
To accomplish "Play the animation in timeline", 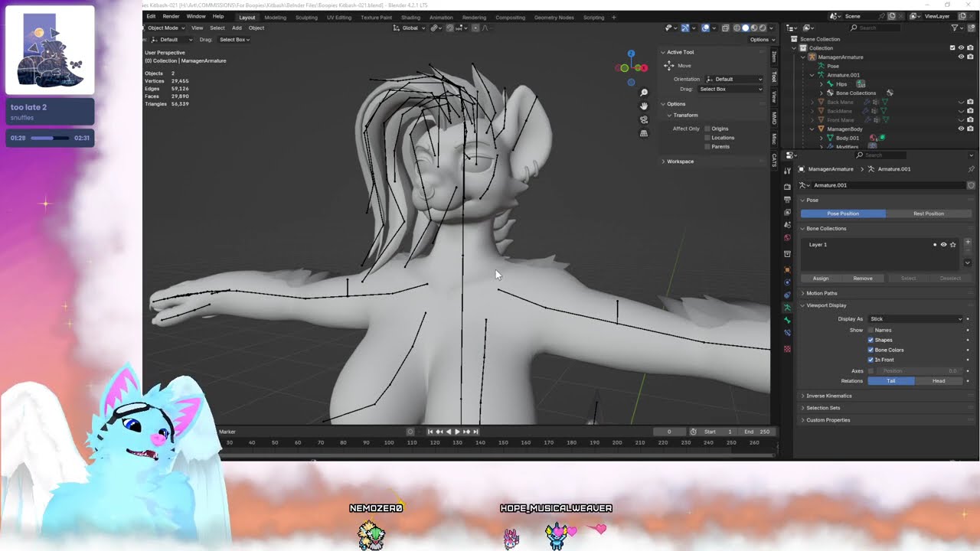I will coord(457,432).
